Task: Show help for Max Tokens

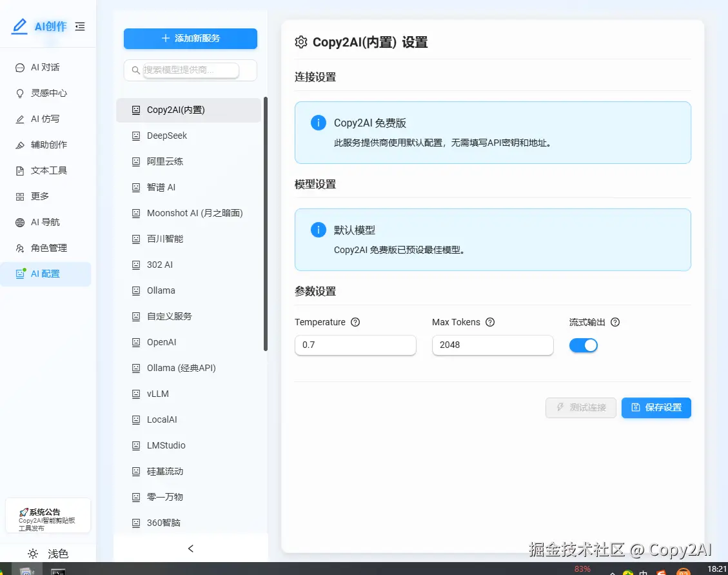Action: coord(490,322)
